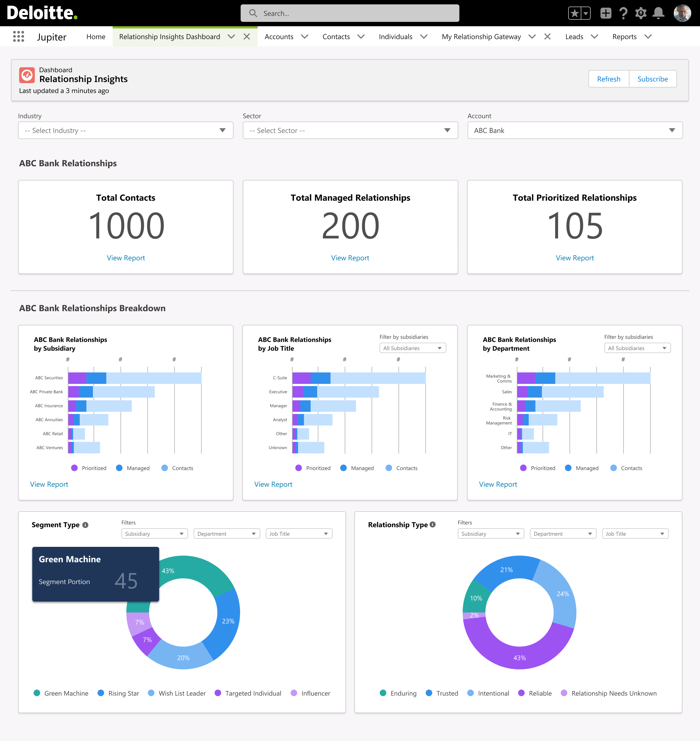Viewport: 700px width, 741px height.
Task: View Report for Relationships by Job Title
Action: point(273,484)
